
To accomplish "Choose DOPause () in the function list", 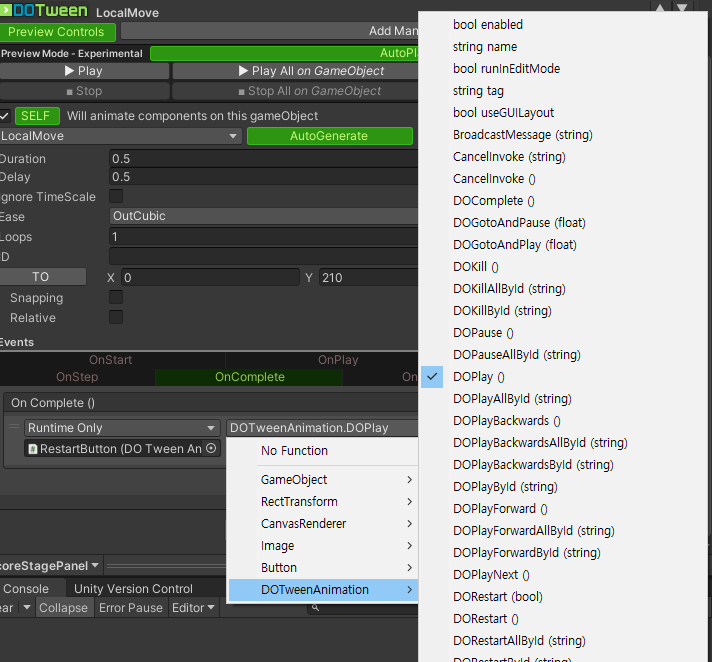I will pos(483,333).
